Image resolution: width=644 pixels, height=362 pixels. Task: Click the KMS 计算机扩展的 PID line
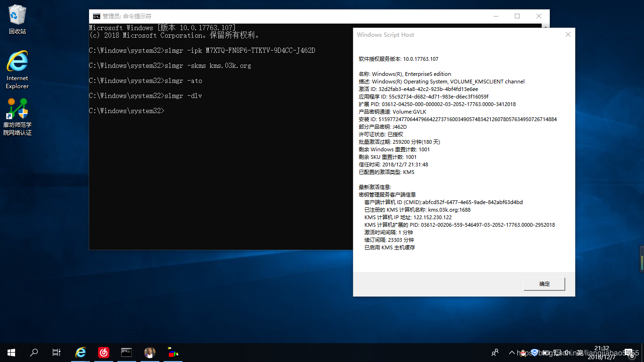coord(460,225)
